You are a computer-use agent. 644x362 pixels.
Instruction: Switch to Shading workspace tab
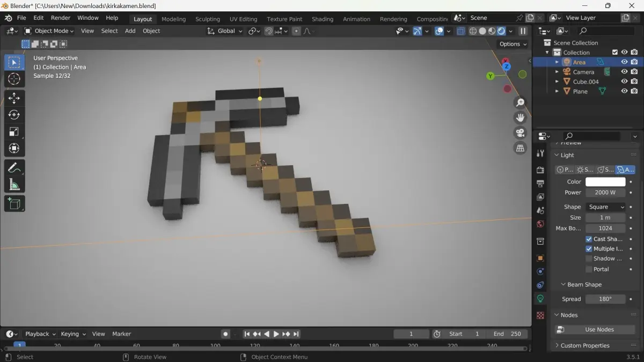coord(323,19)
